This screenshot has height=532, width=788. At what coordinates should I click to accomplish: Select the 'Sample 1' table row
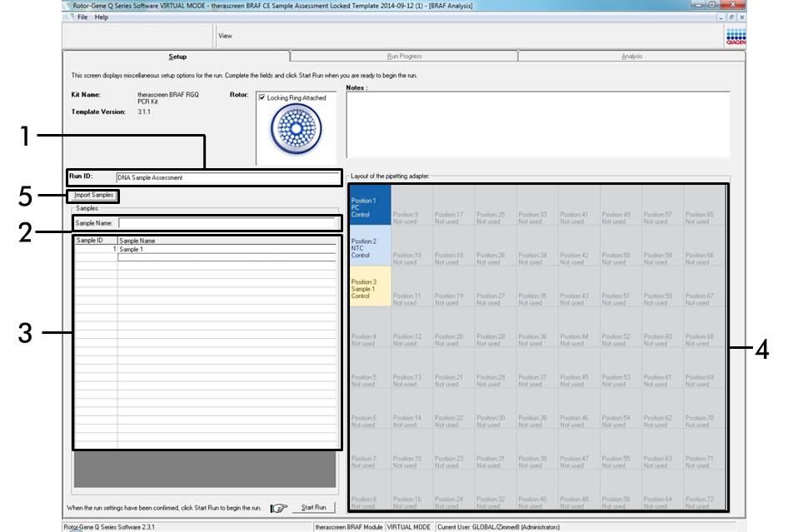(206, 249)
